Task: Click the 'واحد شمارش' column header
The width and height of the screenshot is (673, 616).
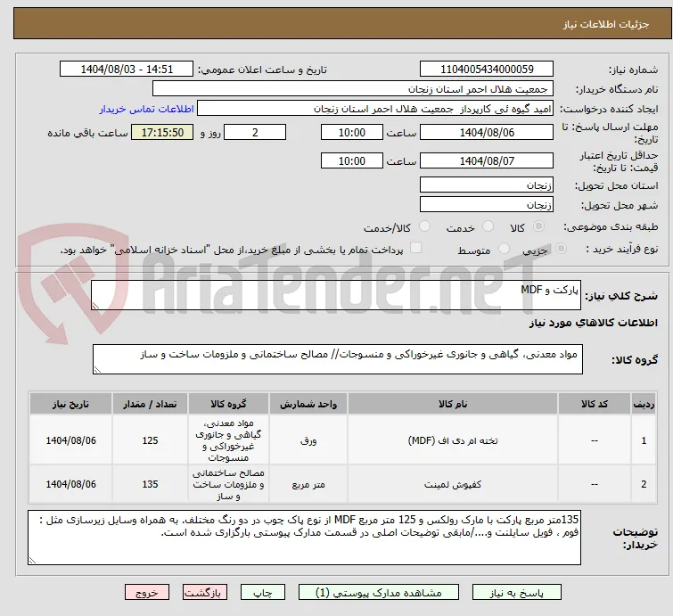Action: tap(308, 404)
